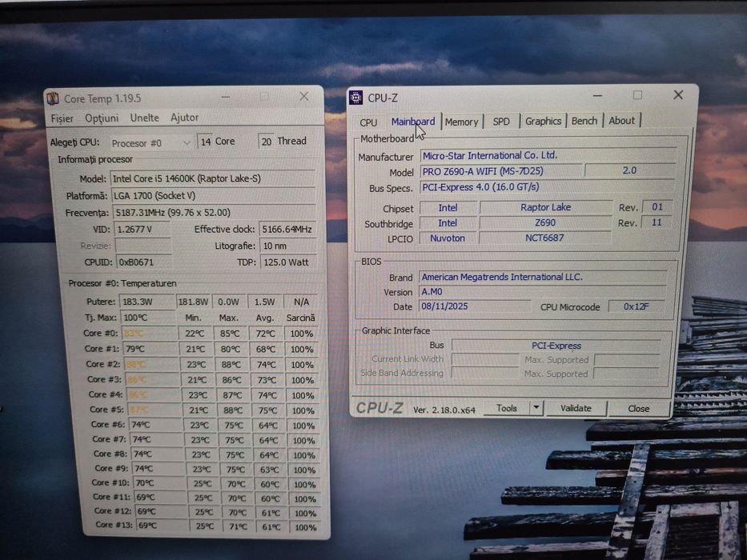Click the Validate button

576,408
